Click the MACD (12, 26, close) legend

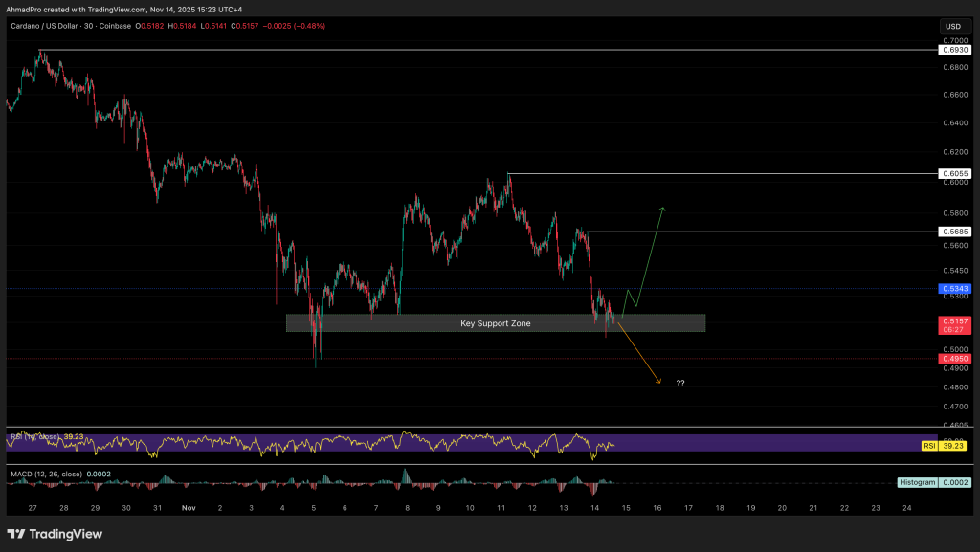click(46, 474)
